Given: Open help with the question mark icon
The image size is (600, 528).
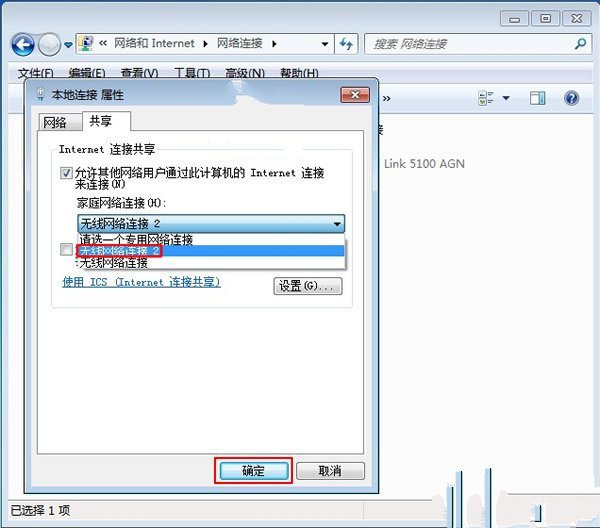Looking at the screenshot, I should pyautogui.click(x=571, y=98).
